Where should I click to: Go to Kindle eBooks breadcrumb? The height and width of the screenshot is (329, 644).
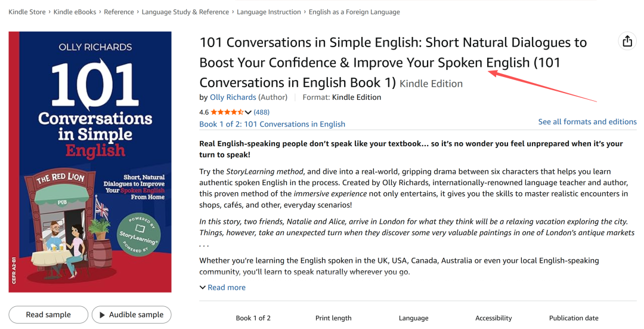[75, 12]
